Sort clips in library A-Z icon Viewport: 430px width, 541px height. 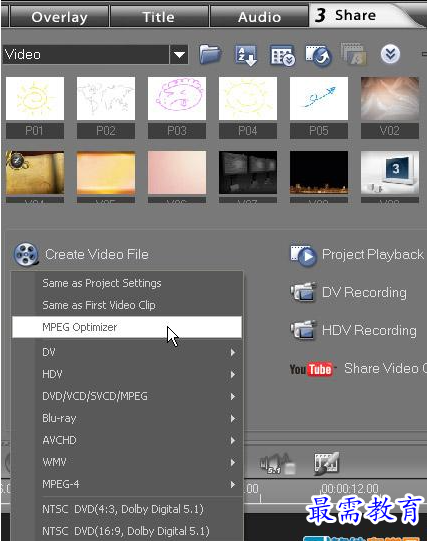point(246,55)
